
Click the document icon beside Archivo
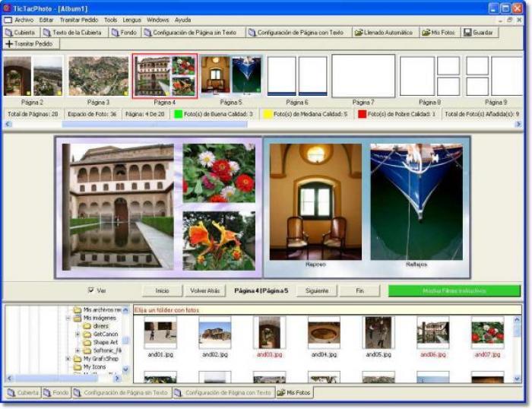[8, 20]
